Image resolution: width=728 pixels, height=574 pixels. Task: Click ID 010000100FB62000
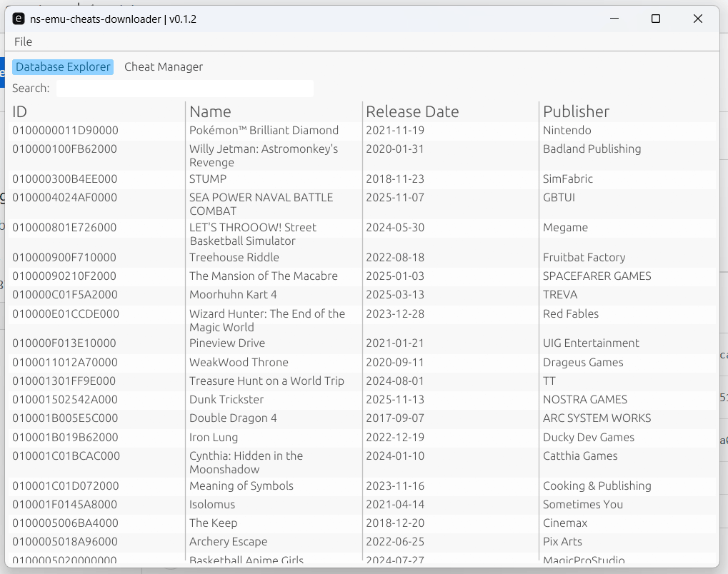click(x=64, y=149)
